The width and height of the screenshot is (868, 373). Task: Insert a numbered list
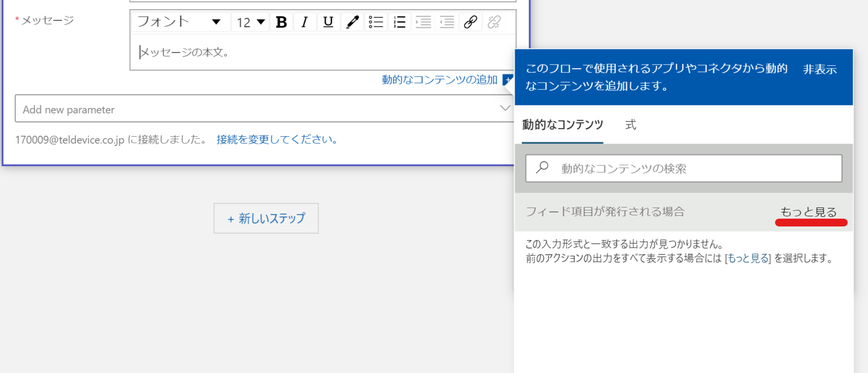point(399,22)
